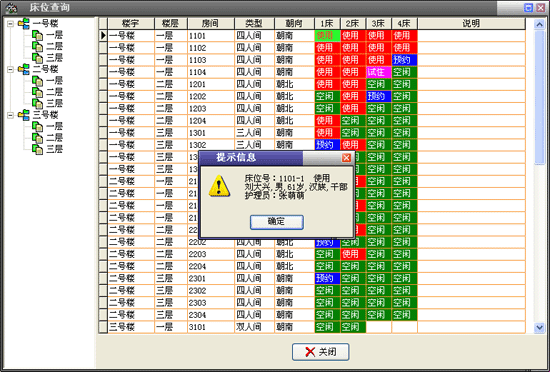The height and width of the screenshot is (372, 550).
Task: Close the 提示信息 dialog with X
Action: pyautogui.click(x=347, y=158)
